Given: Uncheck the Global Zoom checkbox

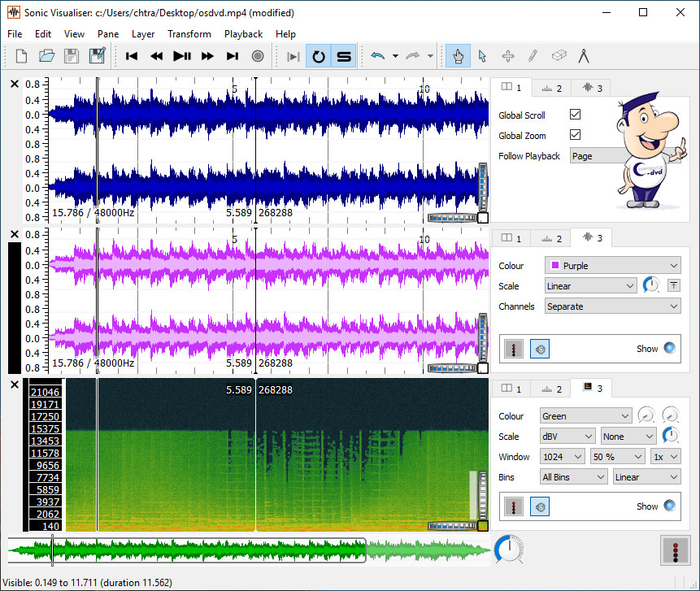Looking at the screenshot, I should (x=575, y=135).
